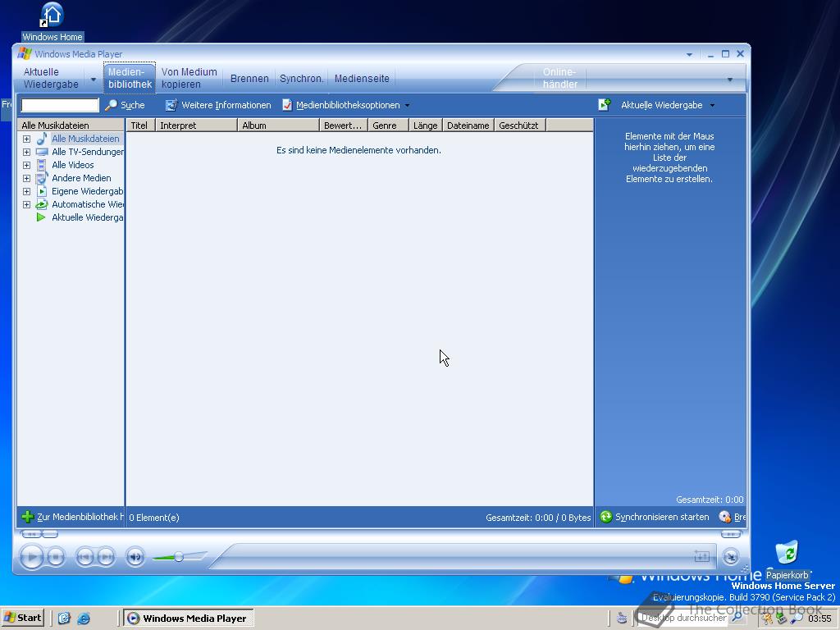Image resolution: width=840 pixels, height=630 pixels.
Task: Sort by Geschützt column header
Action: (519, 126)
